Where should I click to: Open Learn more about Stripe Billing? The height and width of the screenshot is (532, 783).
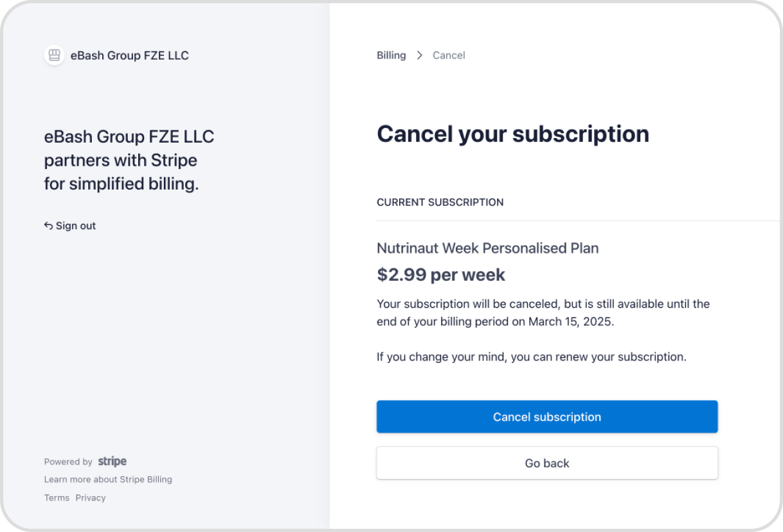tap(108, 479)
